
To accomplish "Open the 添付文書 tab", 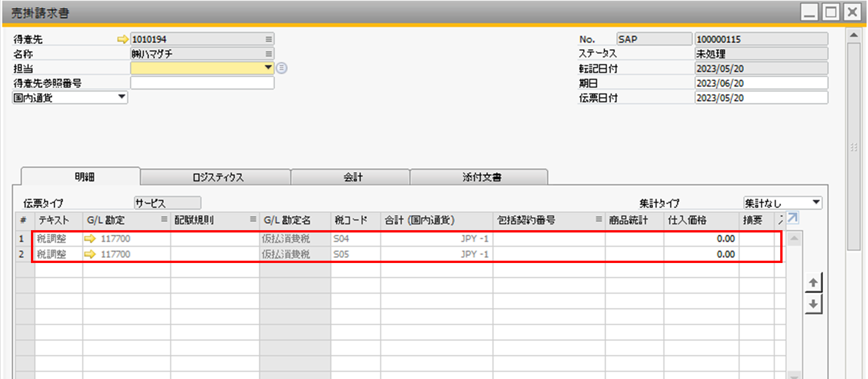I will coord(481,177).
